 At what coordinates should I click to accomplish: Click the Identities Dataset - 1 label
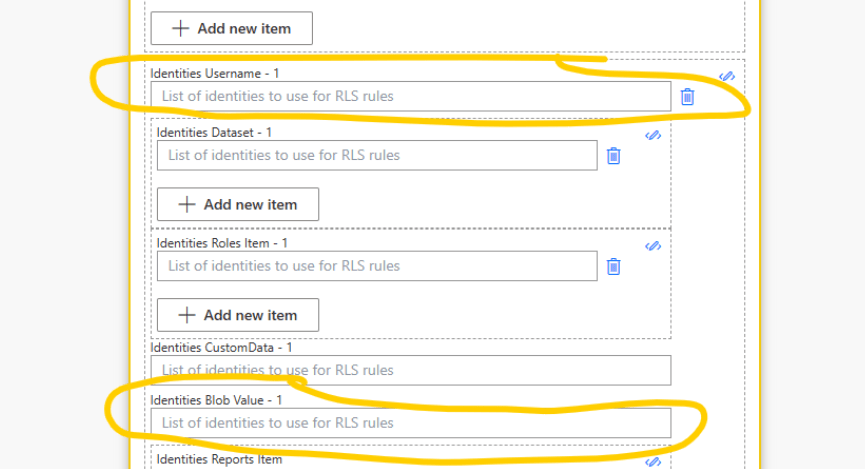(x=214, y=132)
